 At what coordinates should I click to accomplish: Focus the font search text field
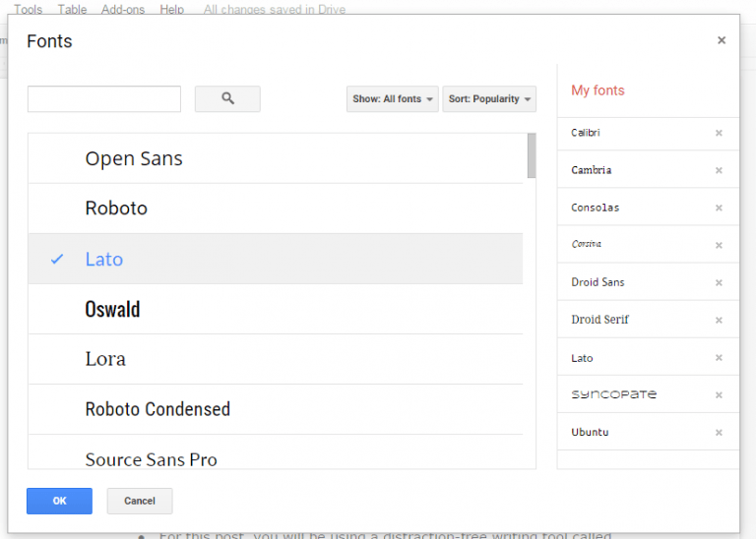point(104,98)
